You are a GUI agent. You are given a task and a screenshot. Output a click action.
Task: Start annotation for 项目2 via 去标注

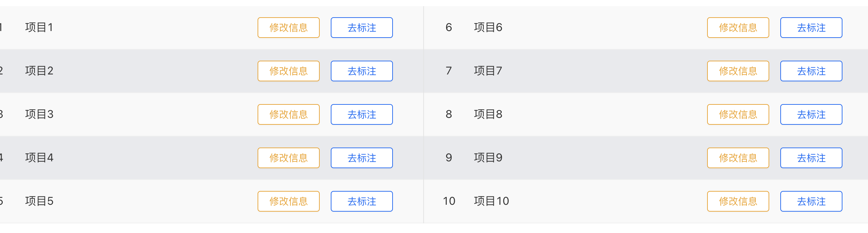(361, 71)
